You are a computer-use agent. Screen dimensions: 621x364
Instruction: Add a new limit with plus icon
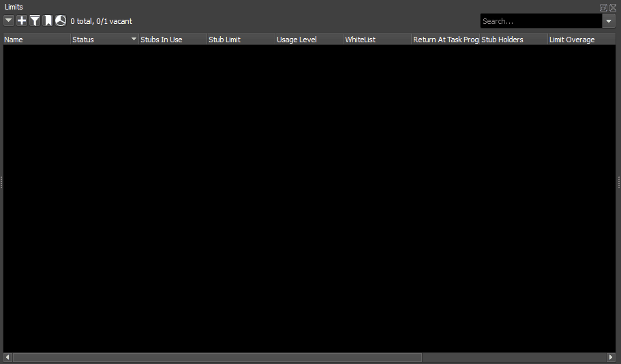[x=22, y=20]
